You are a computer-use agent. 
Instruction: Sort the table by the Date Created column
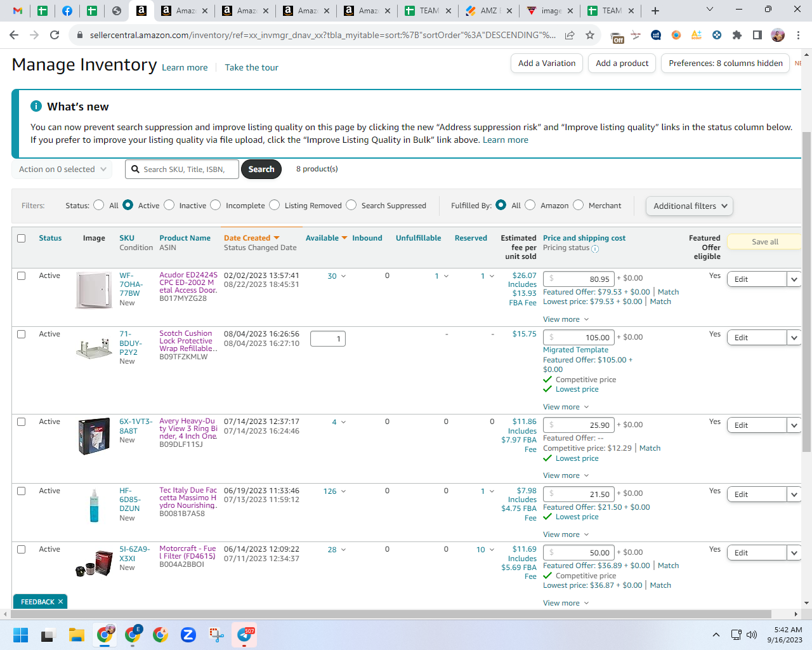(x=251, y=238)
